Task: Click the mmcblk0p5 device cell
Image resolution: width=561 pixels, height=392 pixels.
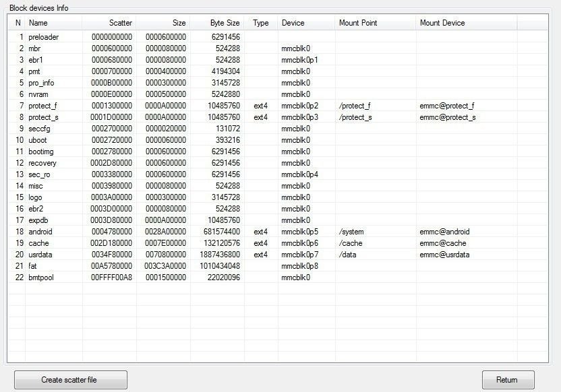Action: tap(300, 232)
